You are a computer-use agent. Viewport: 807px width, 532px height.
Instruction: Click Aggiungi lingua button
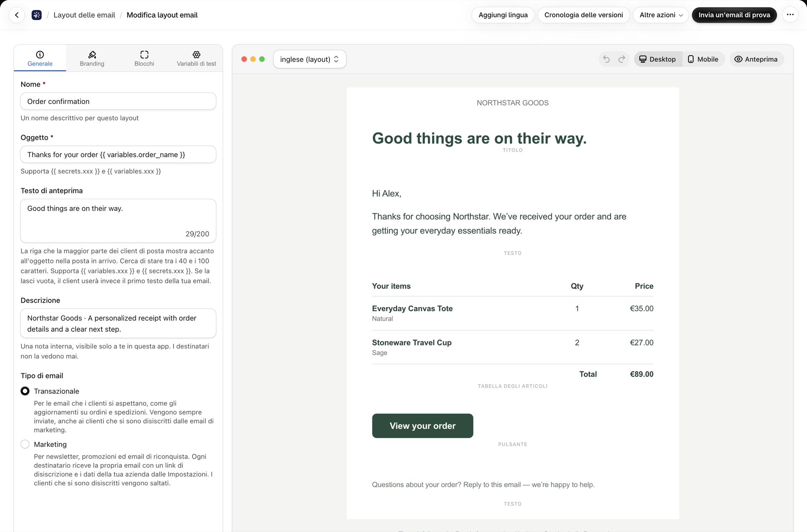point(503,15)
